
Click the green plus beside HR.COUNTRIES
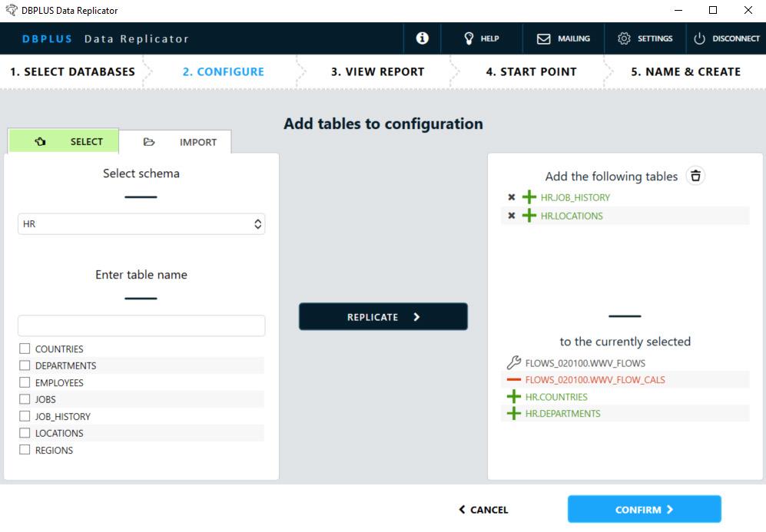(x=513, y=397)
